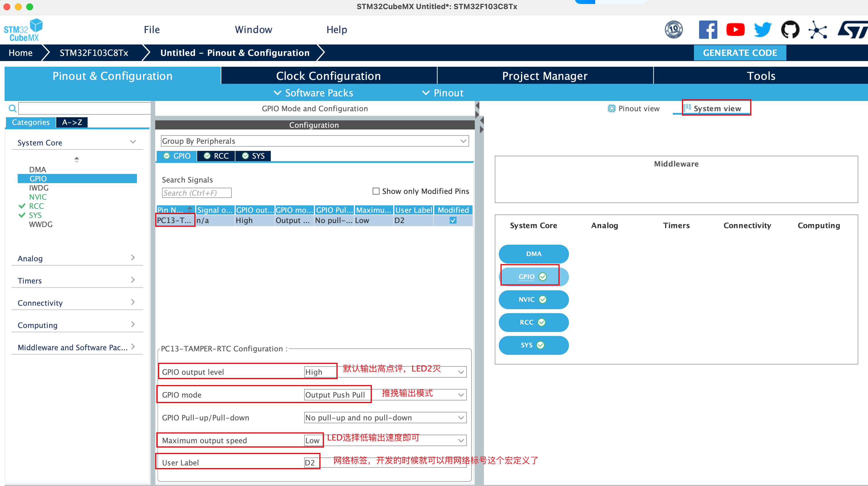The image size is (868, 486).
Task: Switch to Clock Configuration tab
Action: coord(328,76)
